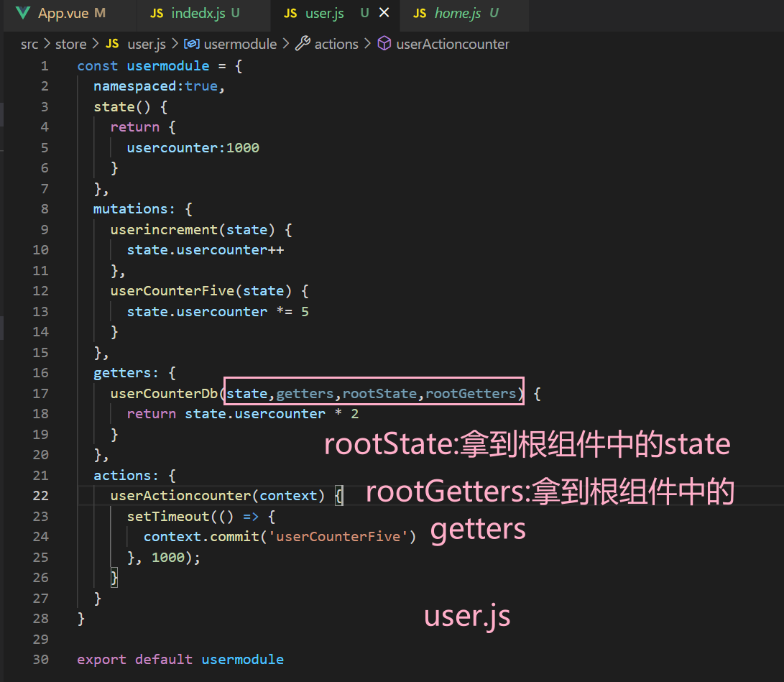Click the JS icon on indedx.js tab
This screenshot has height=682, width=784.
pyautogui.click(x=157, y=14)
